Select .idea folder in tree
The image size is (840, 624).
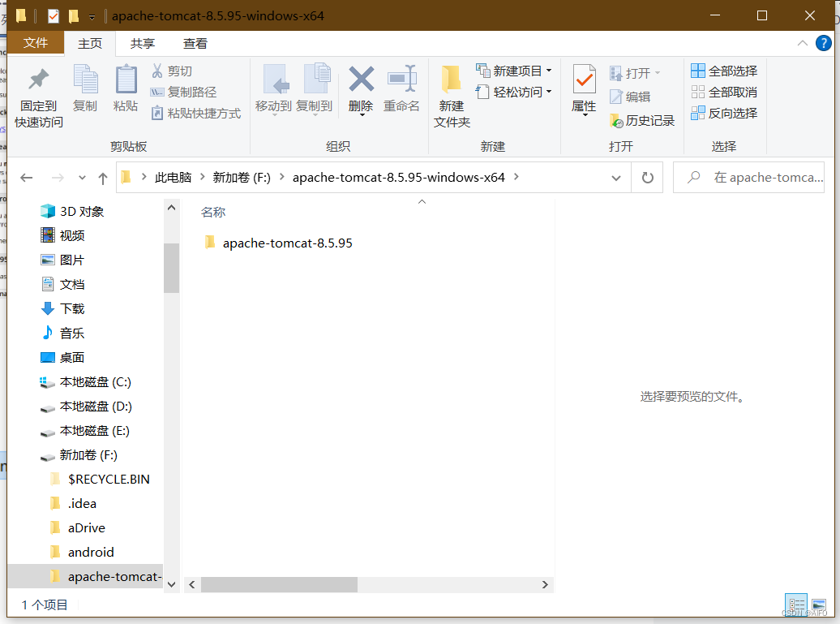(x=73, y=503)
